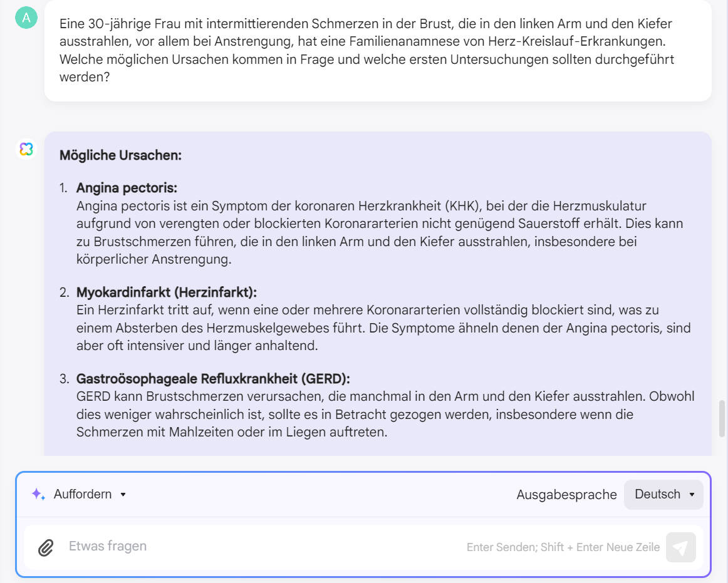Click the paperclip attach file icon

pyautogui.click(x=46, y=548)
